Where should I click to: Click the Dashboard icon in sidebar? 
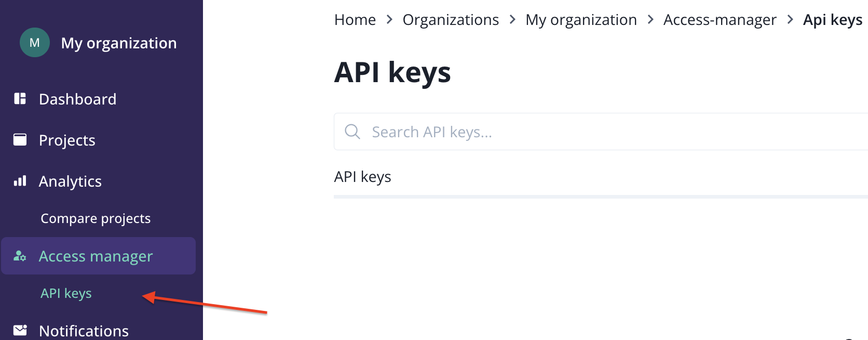(20, 99)
